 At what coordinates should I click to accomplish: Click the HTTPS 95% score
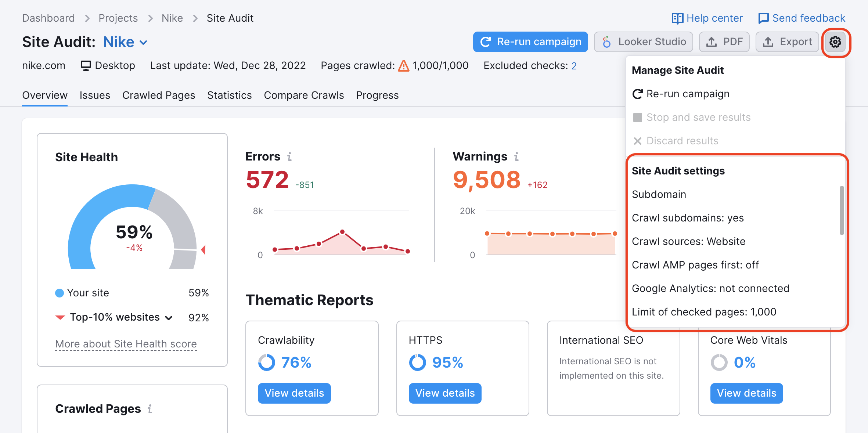click(x=447, y=362)
